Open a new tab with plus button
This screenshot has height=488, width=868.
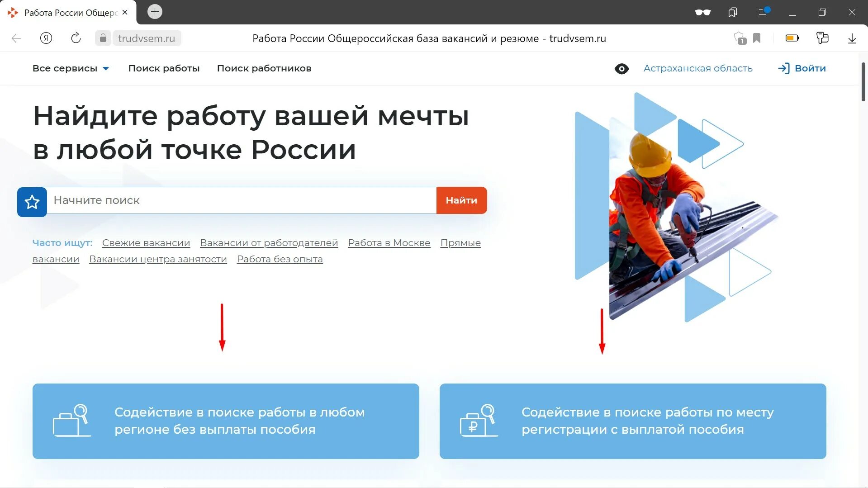155,12
